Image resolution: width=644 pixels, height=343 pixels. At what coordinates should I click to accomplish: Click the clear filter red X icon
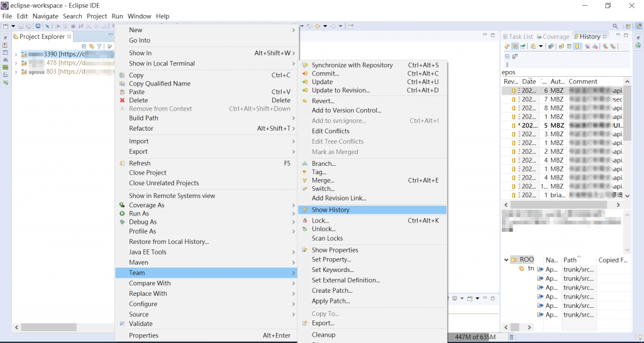587,46
